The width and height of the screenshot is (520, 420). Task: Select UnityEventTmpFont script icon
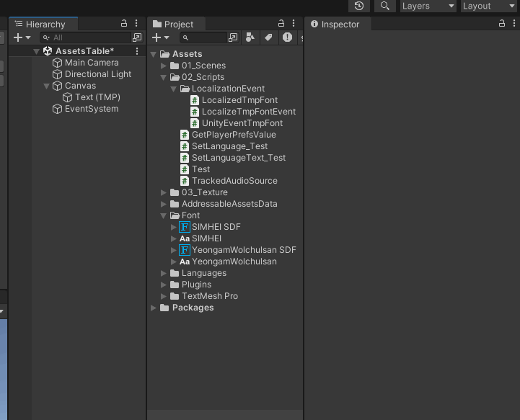click(x=195, y=123)
